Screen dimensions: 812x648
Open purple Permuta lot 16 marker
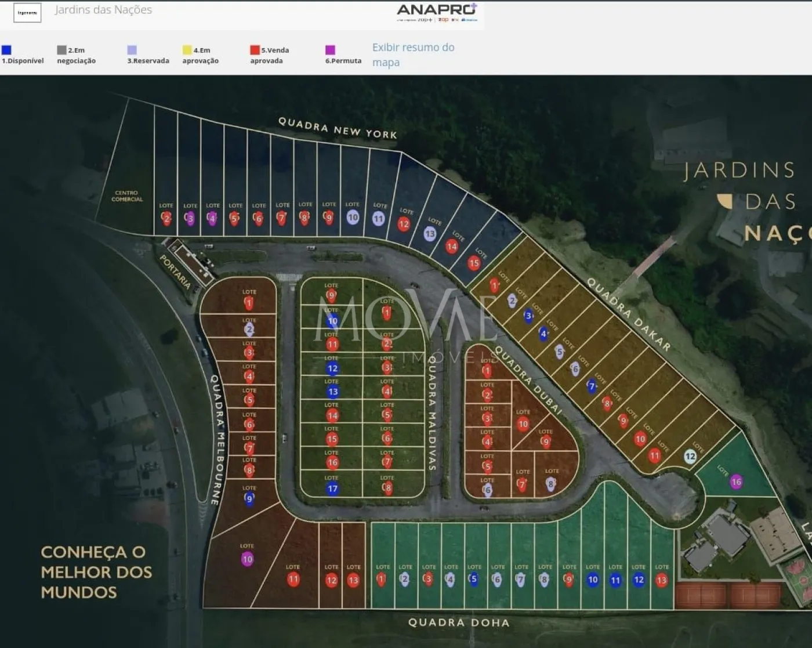pos(736,482)
